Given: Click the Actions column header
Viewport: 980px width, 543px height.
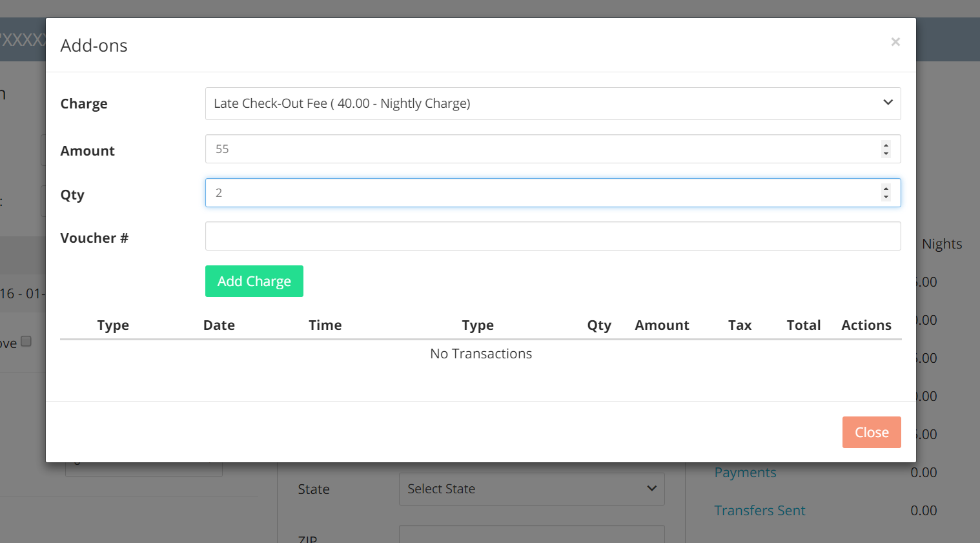Looking at the screenshot, I should click(866, 325).
